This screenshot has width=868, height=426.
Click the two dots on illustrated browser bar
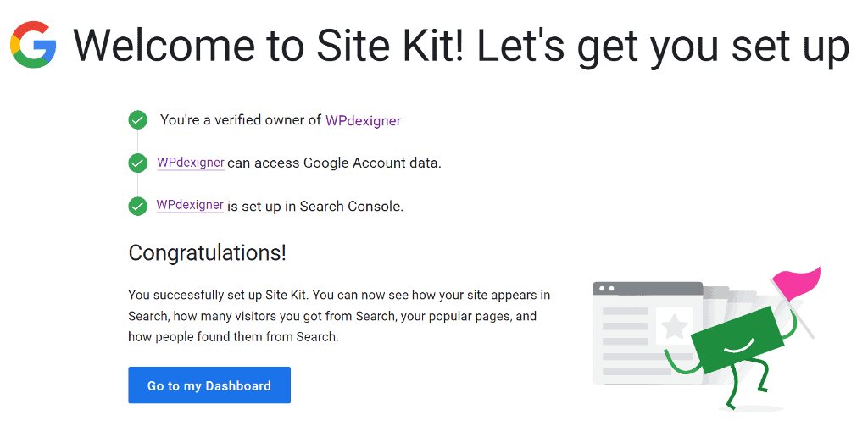click(605, 289)
